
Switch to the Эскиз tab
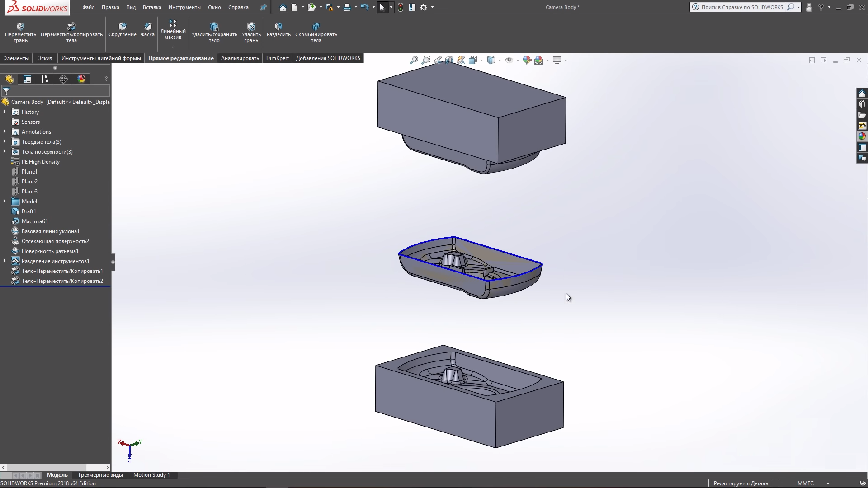[45, 58]
